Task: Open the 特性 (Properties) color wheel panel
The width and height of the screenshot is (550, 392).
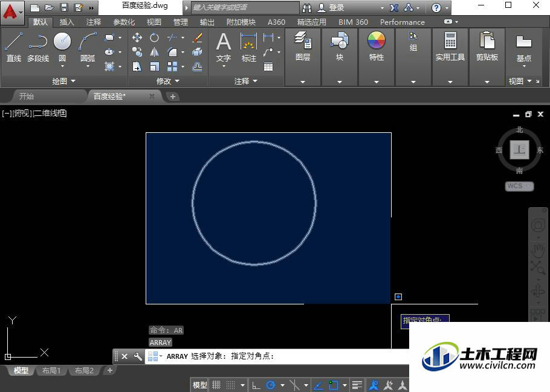Action: point(377,45)
